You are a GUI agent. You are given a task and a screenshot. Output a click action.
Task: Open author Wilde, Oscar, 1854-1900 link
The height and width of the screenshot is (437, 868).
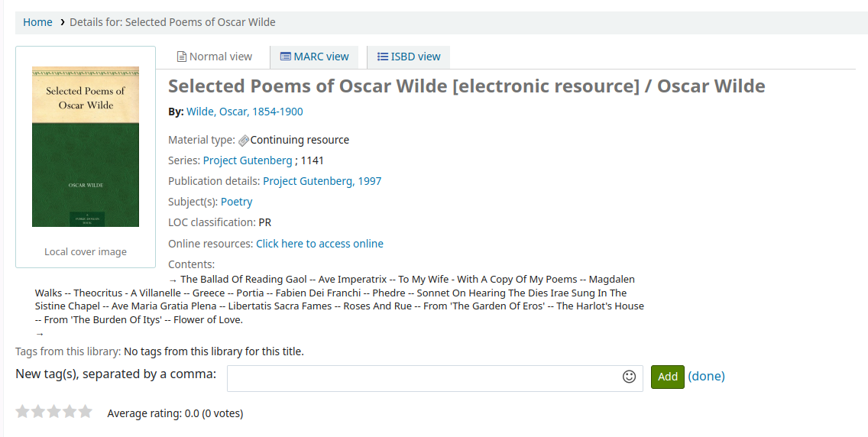tap(245, 112)
